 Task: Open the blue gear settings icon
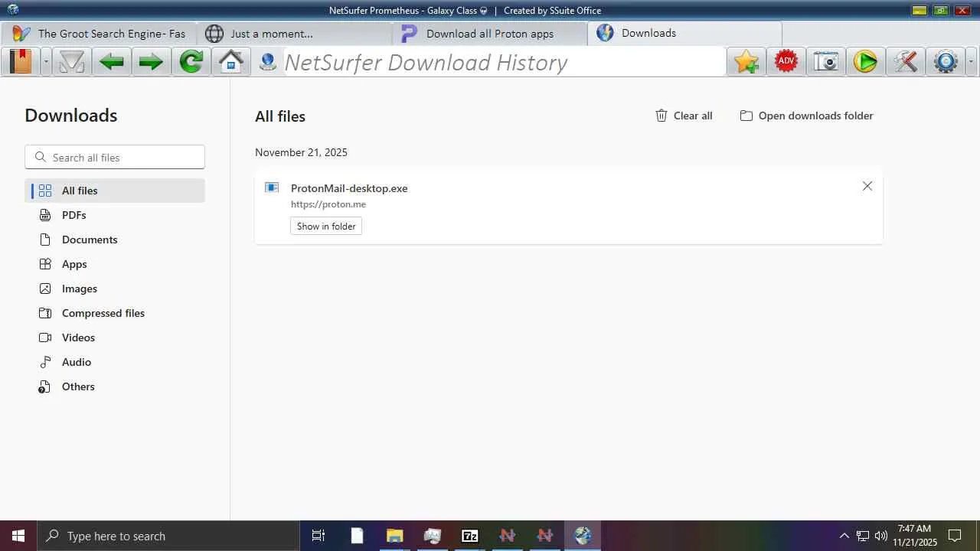click(x=946, y=61)
